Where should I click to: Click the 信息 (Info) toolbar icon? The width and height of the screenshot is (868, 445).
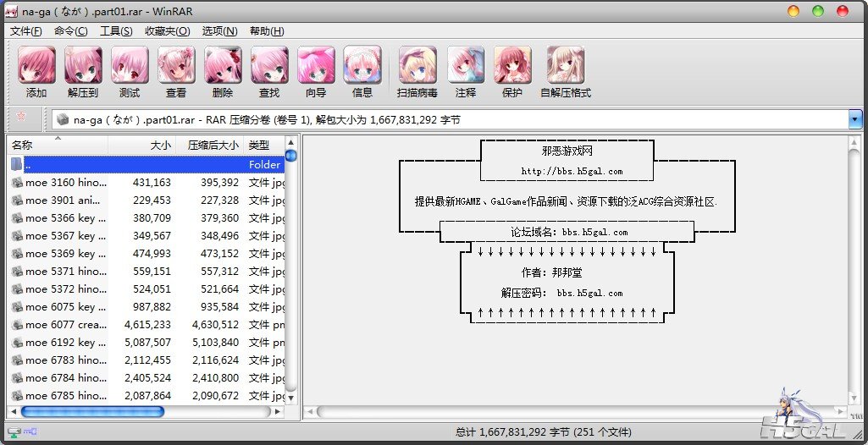tap(362, 65)
